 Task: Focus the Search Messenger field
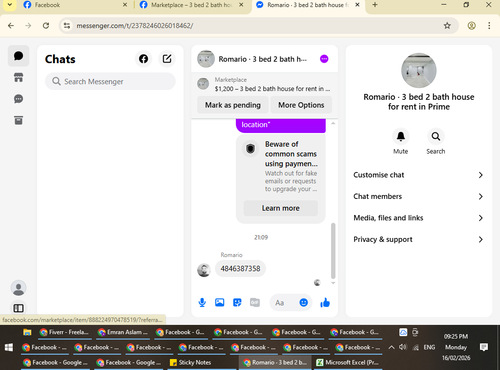110,81
